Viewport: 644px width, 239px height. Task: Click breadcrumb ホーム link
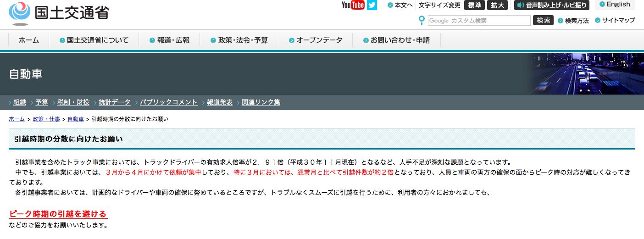pos(17,119)
